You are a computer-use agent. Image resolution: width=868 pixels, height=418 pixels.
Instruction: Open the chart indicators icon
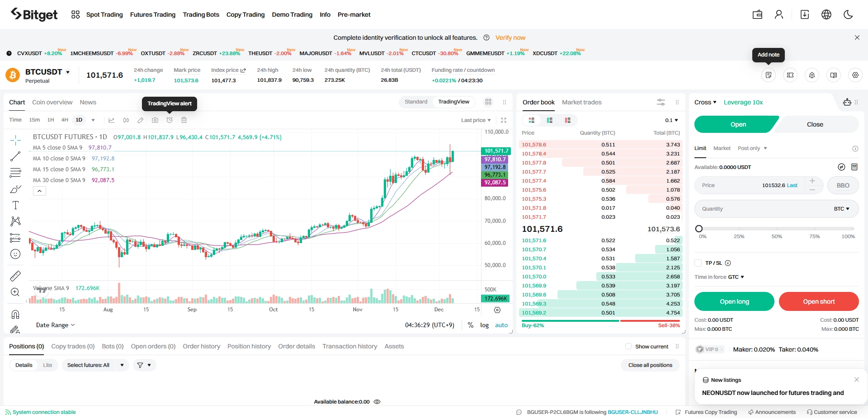111,120
